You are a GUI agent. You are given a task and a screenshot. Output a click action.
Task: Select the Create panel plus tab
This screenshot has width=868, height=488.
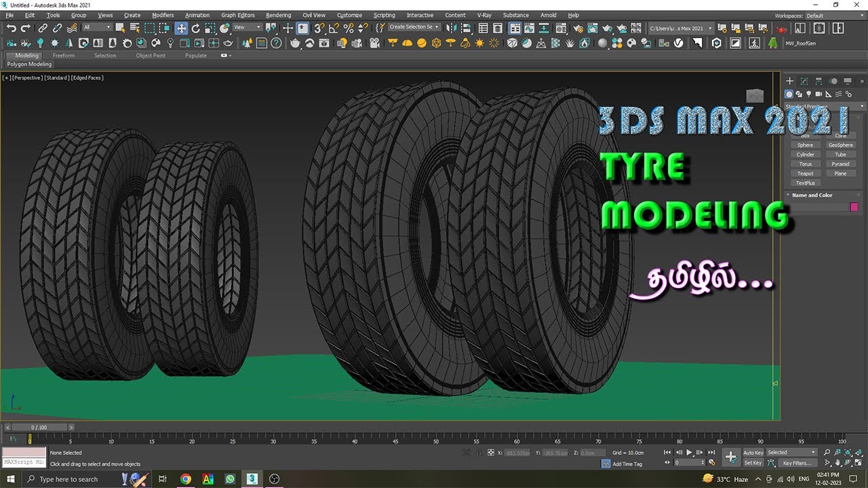pos(789,81)
